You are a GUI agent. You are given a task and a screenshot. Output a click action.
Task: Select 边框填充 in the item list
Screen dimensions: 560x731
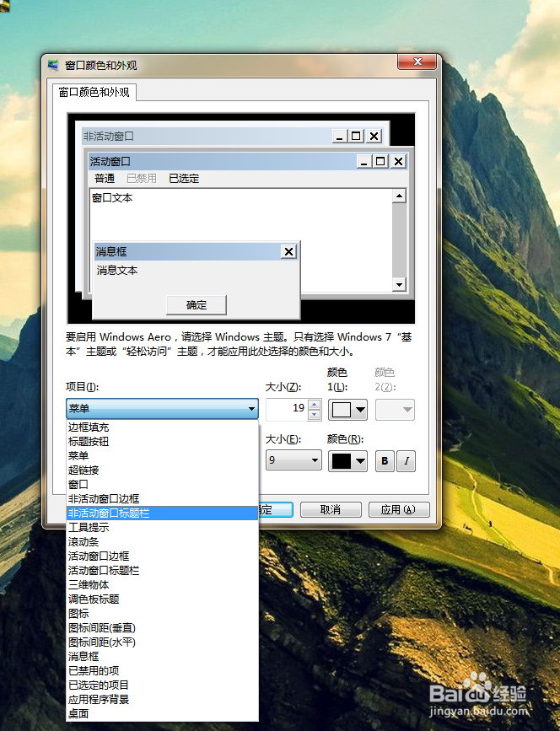(x=162, y=427)
